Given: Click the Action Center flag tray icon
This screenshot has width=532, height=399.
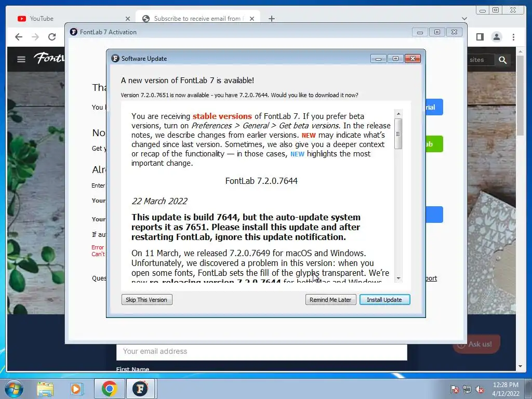Looking at the screenshot, I should tap(454, 389).
